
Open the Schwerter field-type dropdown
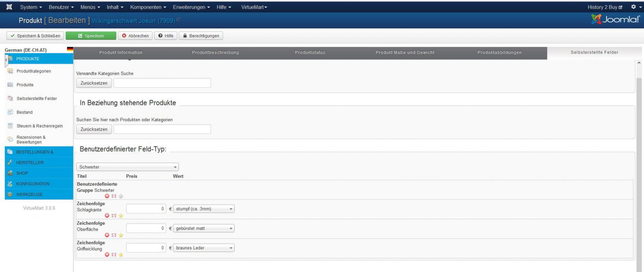127,167
